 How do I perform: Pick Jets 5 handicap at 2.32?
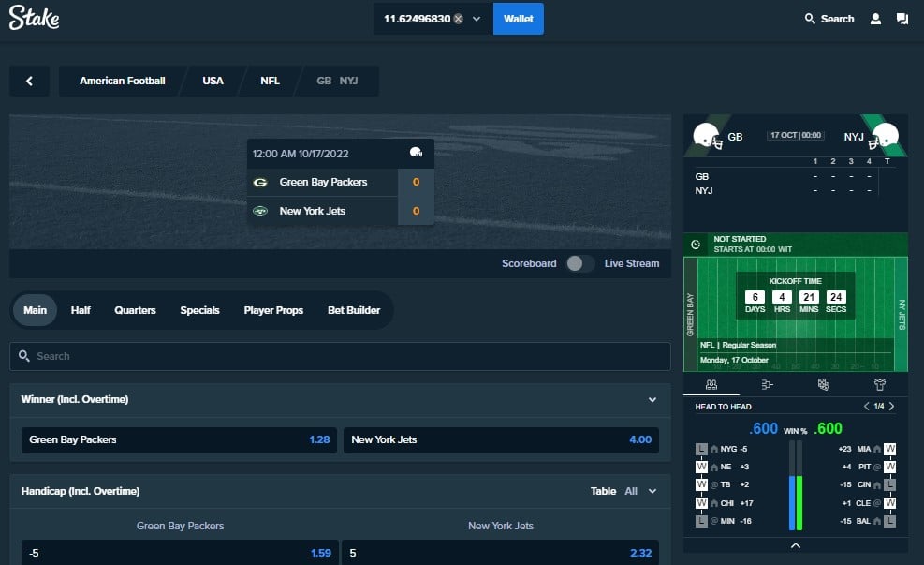pyautogui.click(x=500, y=553)
